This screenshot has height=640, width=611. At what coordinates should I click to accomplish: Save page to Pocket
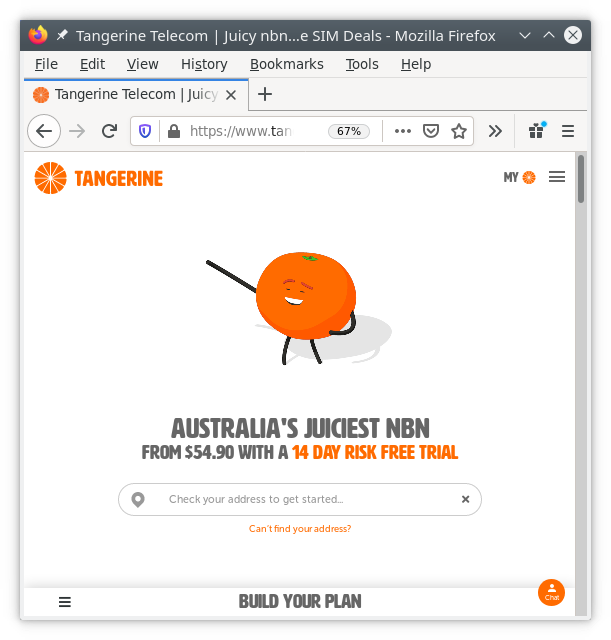[x=431, y=131]
